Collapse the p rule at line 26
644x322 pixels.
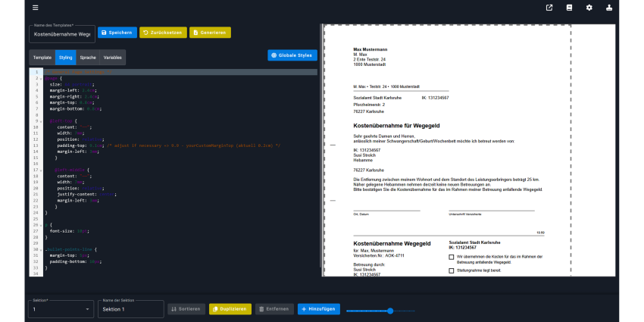coord(41,225)
